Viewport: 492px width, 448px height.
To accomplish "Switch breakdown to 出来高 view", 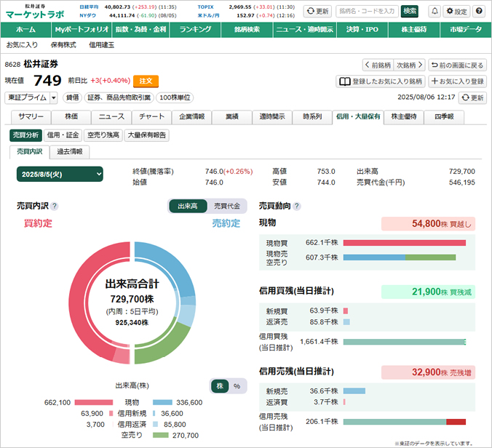I will coord(188,206).
